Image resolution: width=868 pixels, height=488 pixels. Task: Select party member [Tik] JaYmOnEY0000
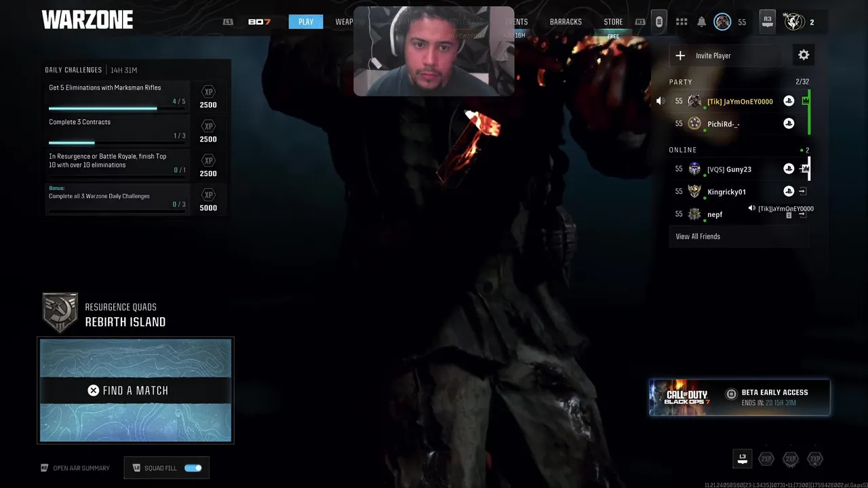point(739,101)
